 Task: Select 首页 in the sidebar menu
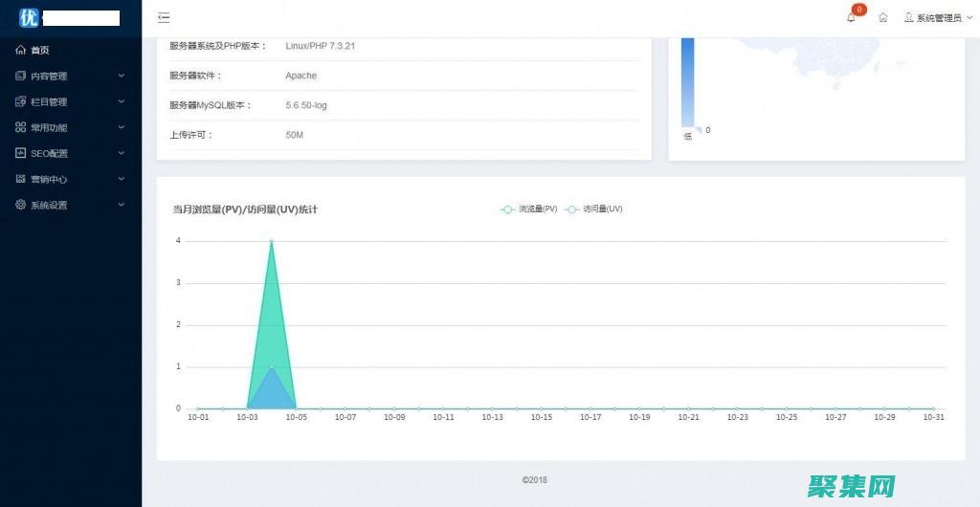point(39,50)
